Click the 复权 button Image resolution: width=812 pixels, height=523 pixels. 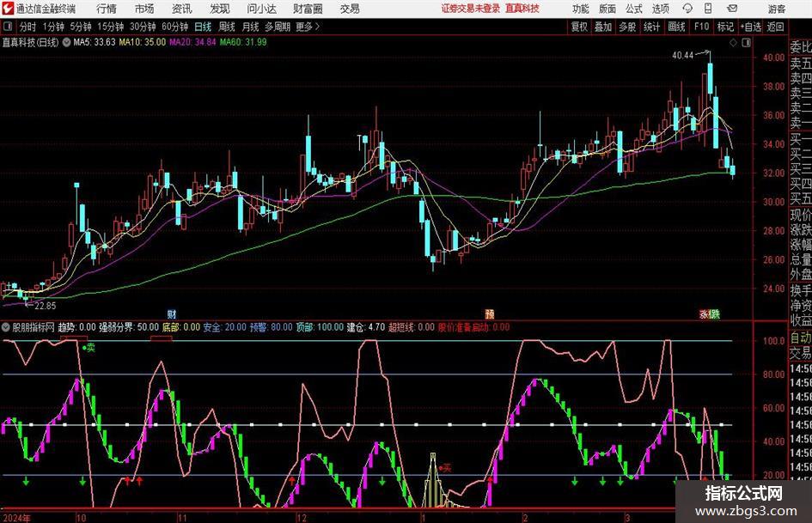[579, 27]
